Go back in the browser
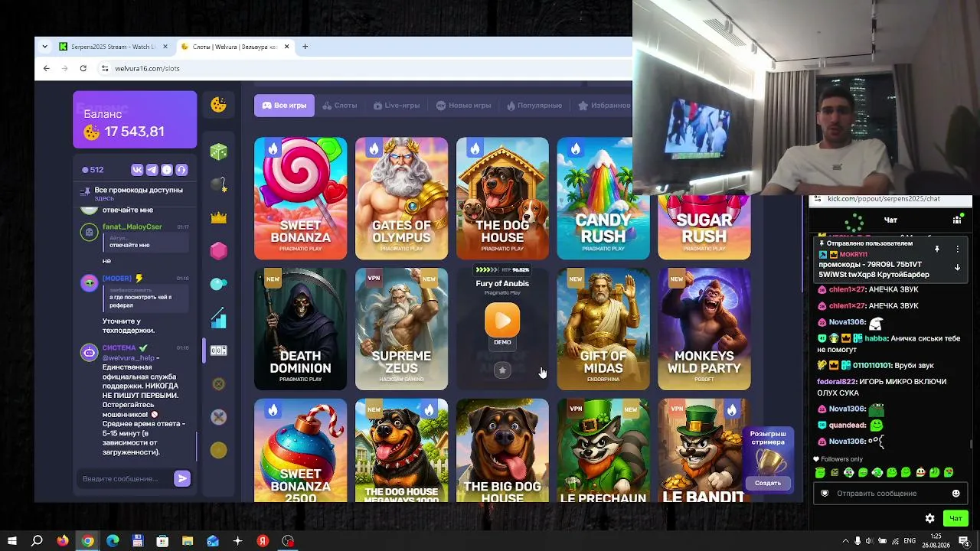Image resolution: width=980 pixels, height=551 pixels. pos(47,68)
